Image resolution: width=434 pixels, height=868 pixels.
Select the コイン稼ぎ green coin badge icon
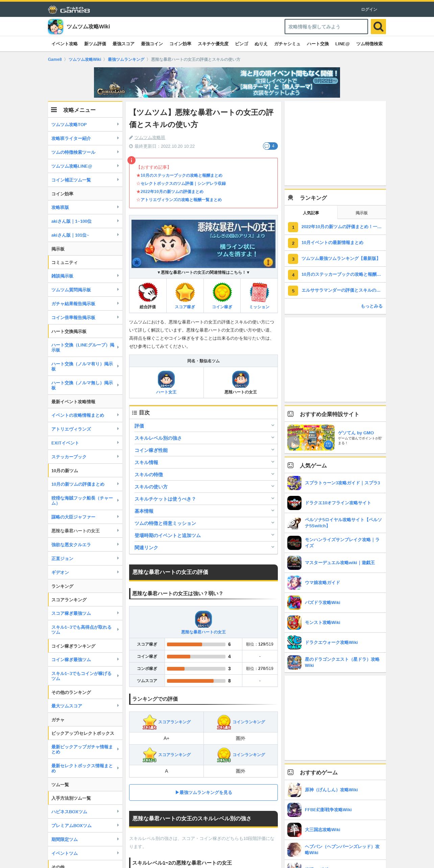pyautogui.click(x=222, y=293)
